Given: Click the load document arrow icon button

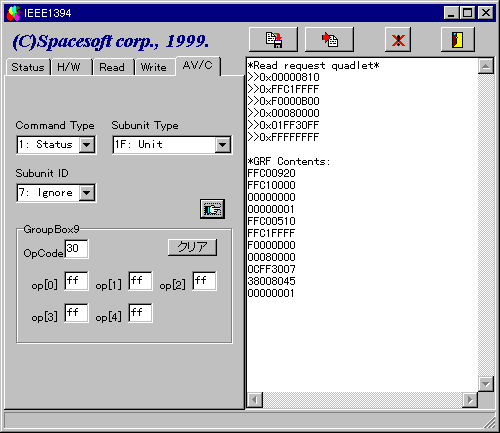Looking at the screenshot, I should [329, 40].
